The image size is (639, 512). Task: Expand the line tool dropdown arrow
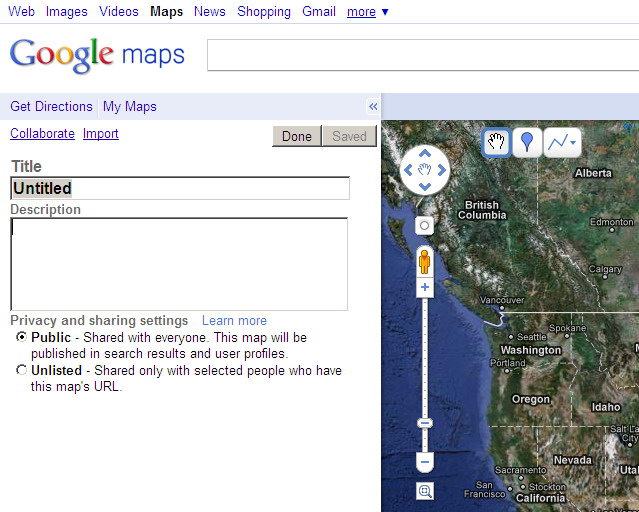(573, 143)
